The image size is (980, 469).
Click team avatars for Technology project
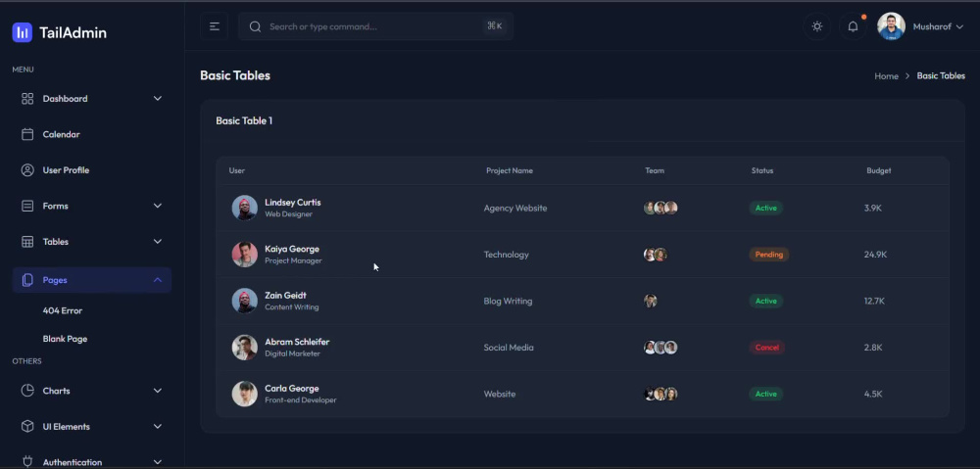pos(656,255)
